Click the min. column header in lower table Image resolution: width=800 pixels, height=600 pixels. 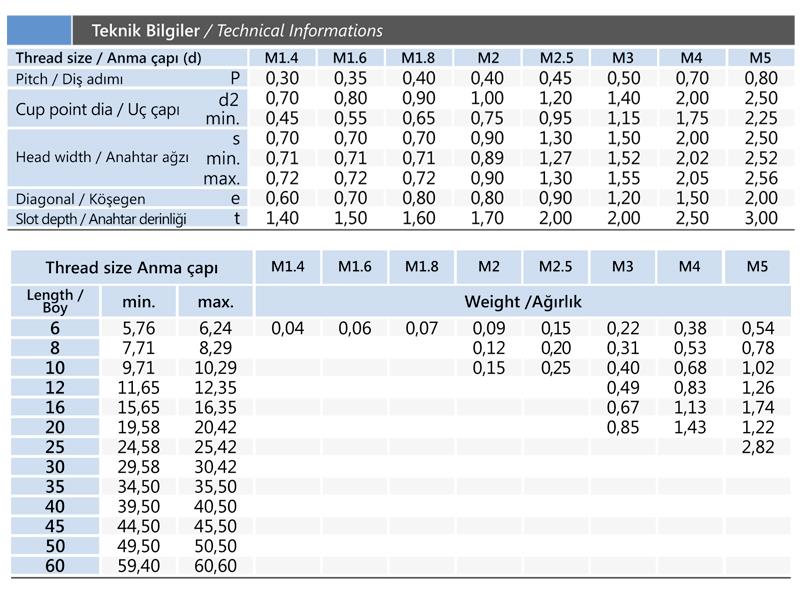coord(139,302)
